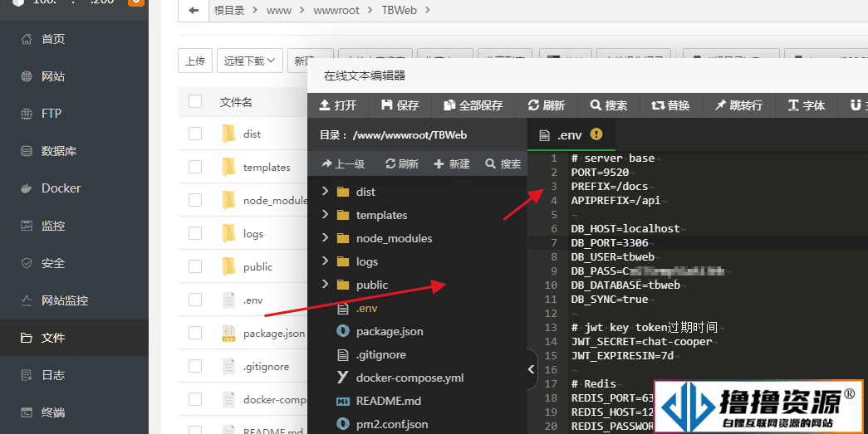The width and height of the screenshot is (868, 434).
Task: Open the 网站 sidebar item
Action: [74, 76]
